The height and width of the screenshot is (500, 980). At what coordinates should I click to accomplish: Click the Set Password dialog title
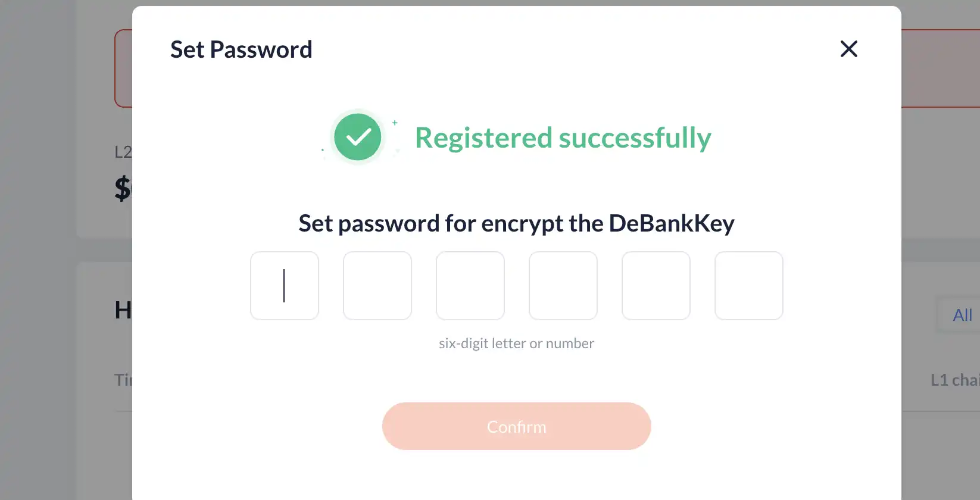point(241,49)
